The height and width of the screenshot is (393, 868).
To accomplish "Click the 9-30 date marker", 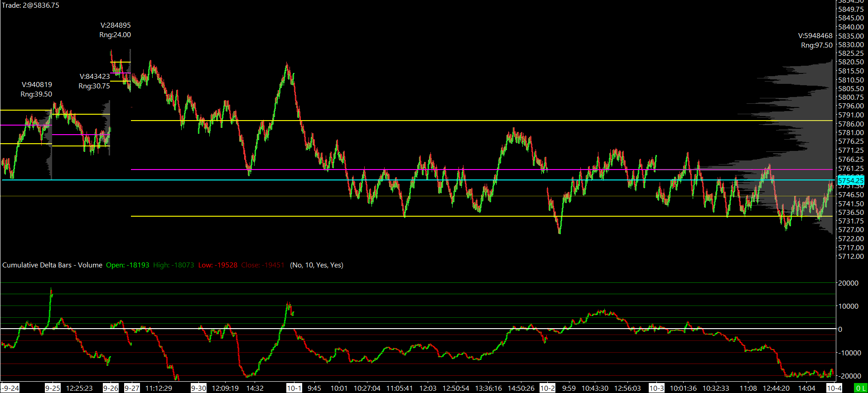I will coord(198,388).
